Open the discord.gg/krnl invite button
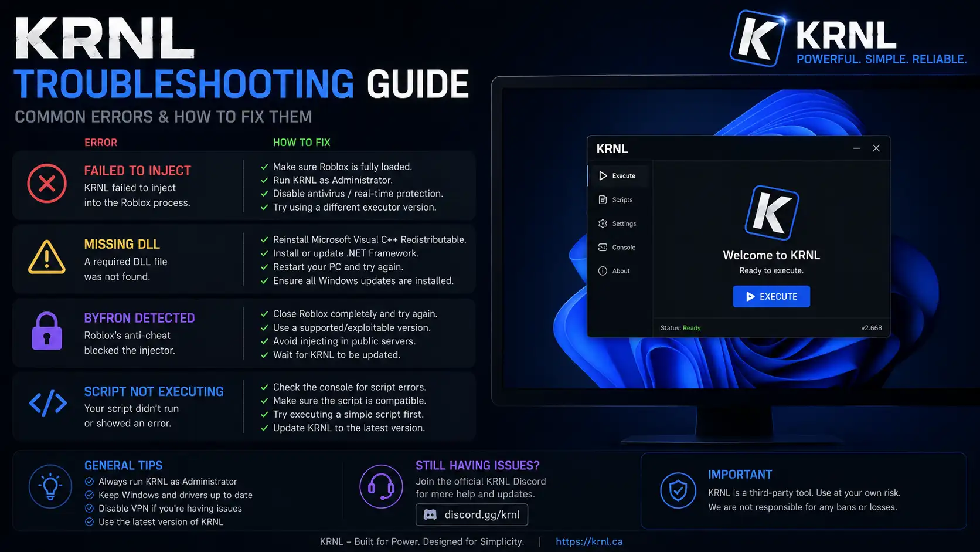Viewport: 980px width, 552px height. click(472, 515)
